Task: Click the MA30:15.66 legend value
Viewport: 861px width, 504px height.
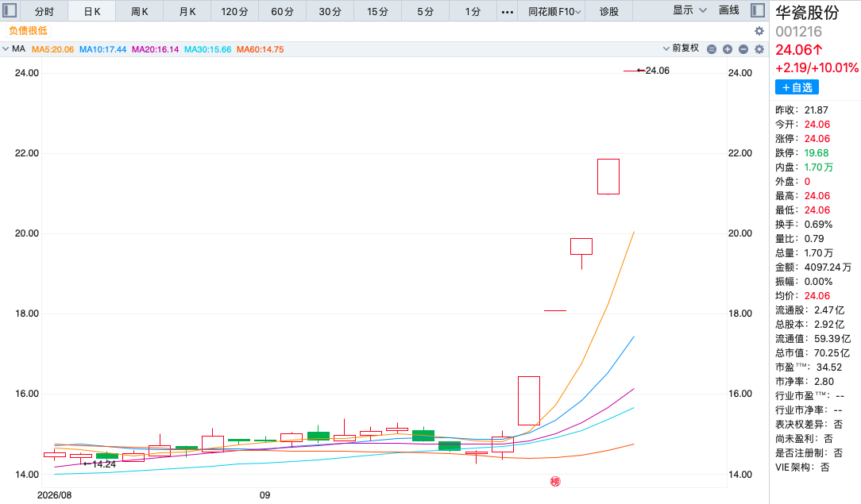Action: [x=207, y=49]
